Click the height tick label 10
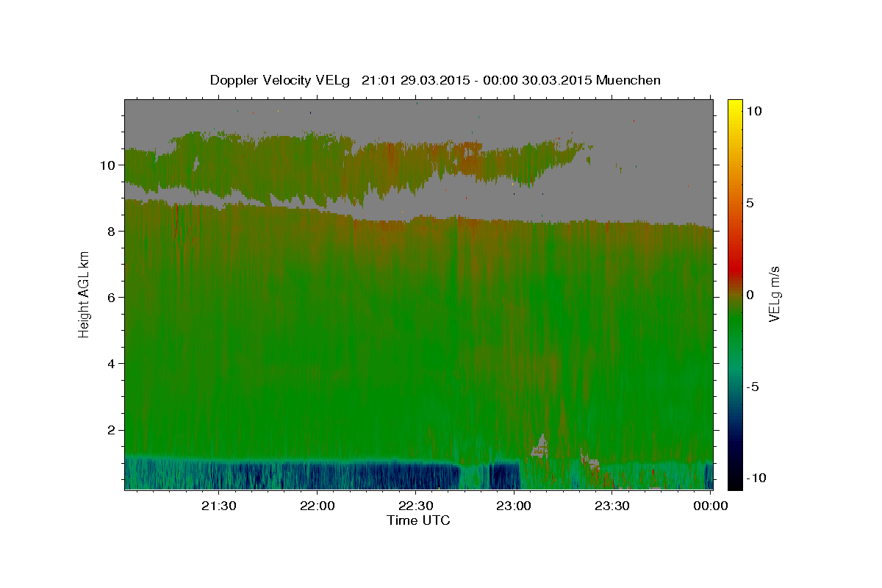This screenshot has height=588, width=882. (x=108, y=165)
